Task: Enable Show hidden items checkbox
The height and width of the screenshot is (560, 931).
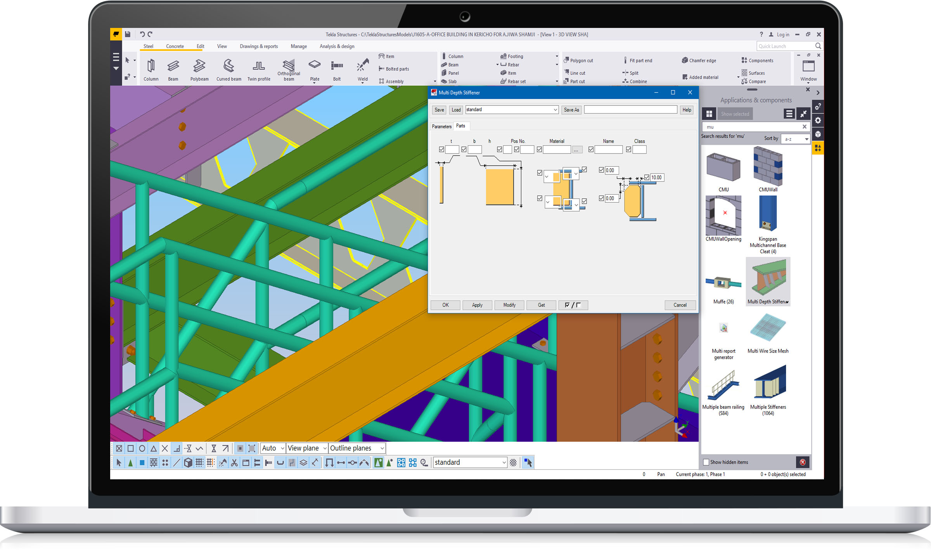Action: pyautogui.click(x=706, y=462)
